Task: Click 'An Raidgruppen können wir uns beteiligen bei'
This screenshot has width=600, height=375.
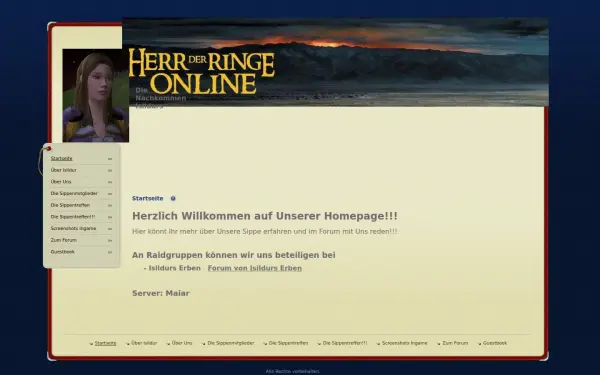Action: pyautogui.click(x=234, y=255)
